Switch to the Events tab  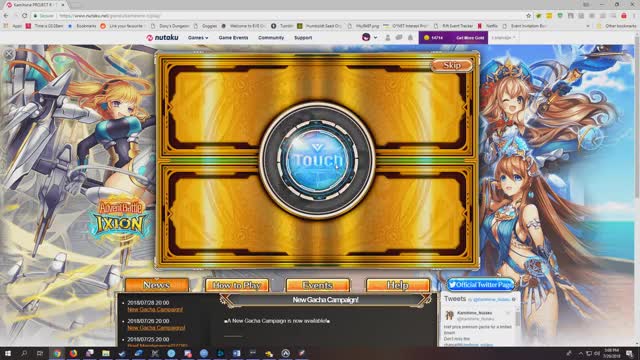[x=318, y=285]
